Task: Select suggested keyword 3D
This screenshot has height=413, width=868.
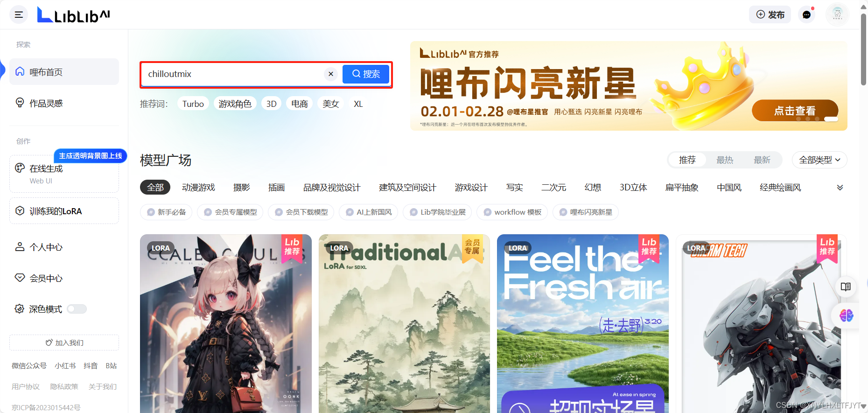Action: pyautogui.click(x=272, y=104)
